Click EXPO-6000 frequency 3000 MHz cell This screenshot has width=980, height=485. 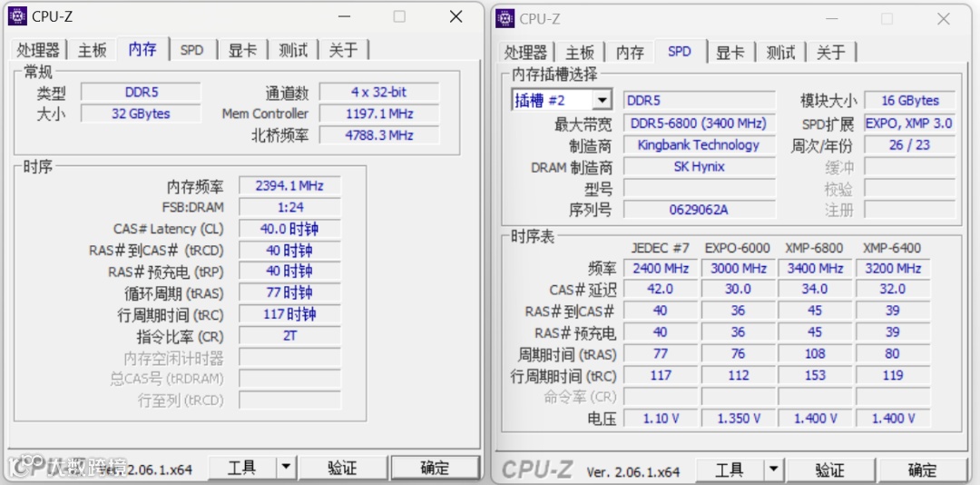[738, 269]
